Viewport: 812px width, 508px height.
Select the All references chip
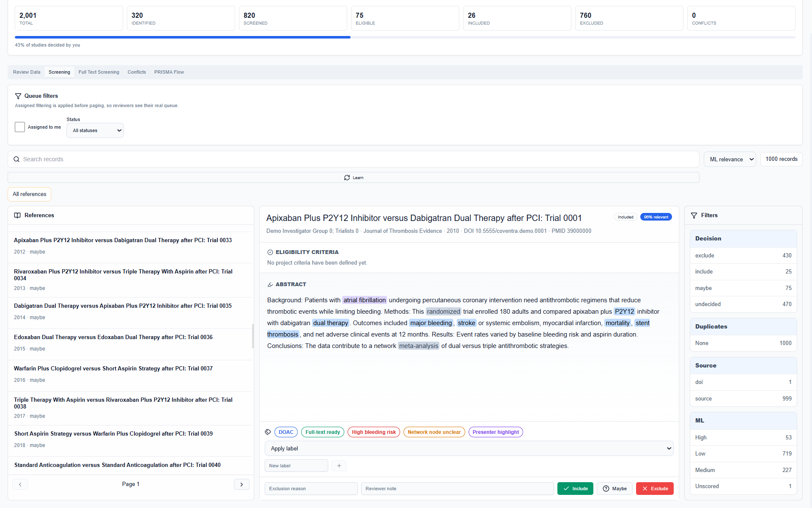click(30, 194)
